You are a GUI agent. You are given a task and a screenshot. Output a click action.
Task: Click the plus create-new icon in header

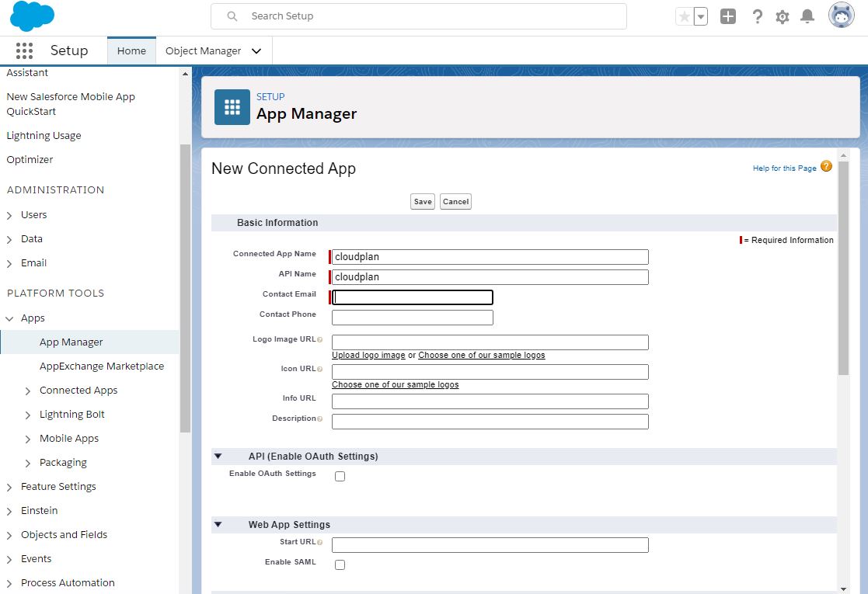pos(727,16)
